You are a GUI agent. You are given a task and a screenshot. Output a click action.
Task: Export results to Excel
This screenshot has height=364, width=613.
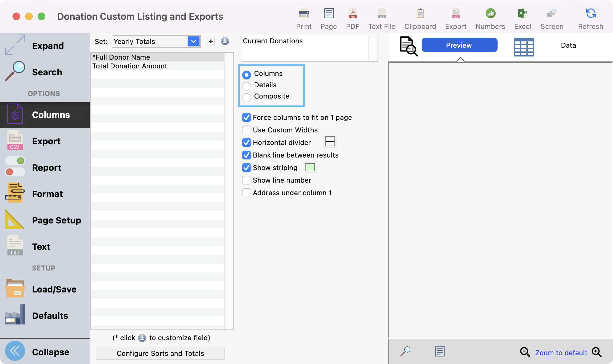[522, 14]
